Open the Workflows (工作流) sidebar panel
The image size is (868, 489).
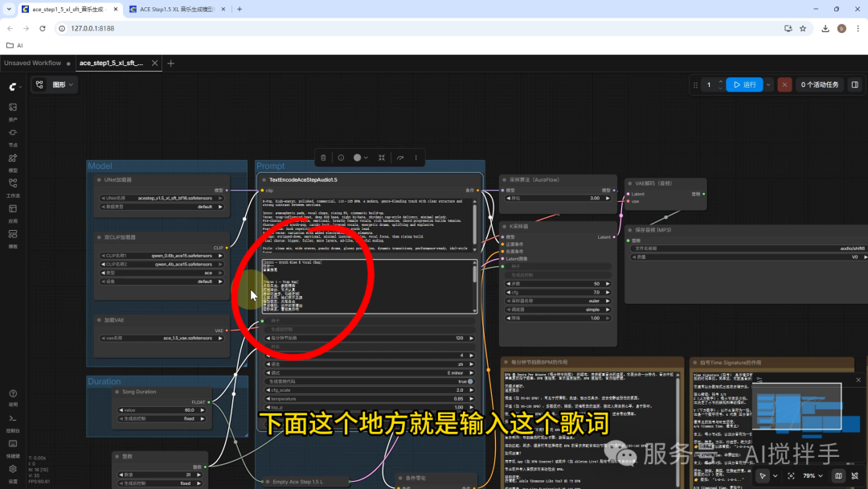click(13, 187)
